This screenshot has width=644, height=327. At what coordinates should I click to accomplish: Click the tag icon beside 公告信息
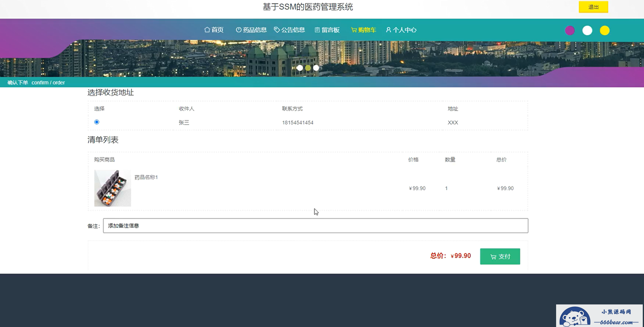[x=277, y=30]
